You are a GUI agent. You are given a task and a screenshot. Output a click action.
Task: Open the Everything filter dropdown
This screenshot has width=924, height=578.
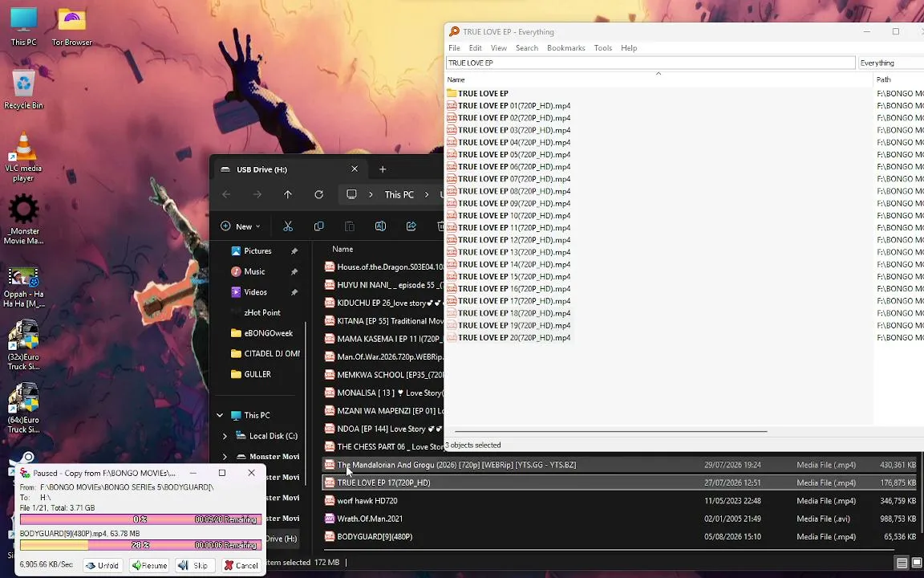coord(890,63)
